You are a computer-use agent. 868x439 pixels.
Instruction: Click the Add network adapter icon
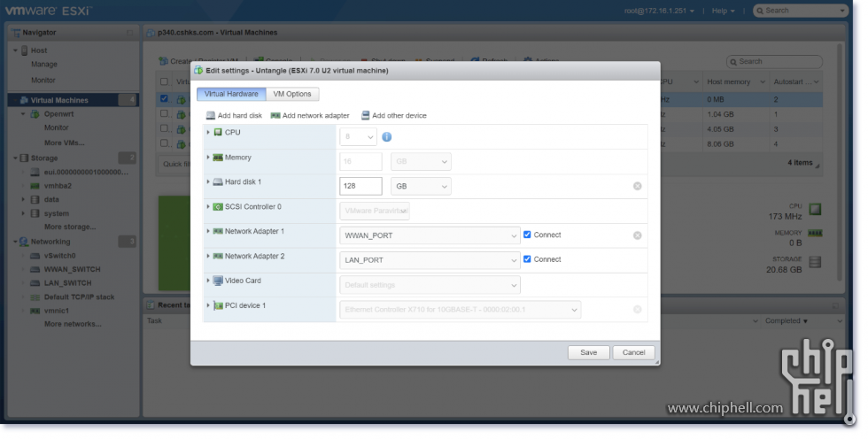(x=275, y=116)
